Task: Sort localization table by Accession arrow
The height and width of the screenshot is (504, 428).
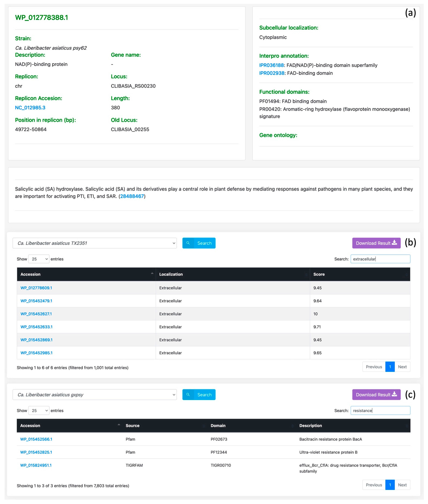Action: tap(152, 274)
